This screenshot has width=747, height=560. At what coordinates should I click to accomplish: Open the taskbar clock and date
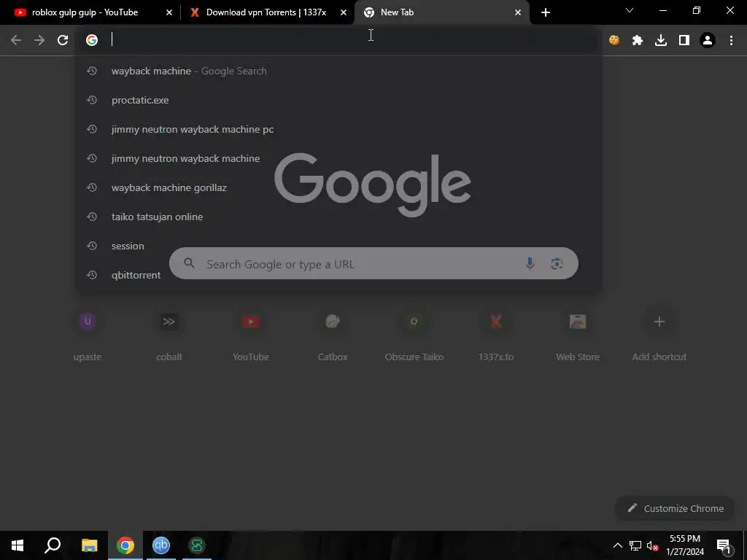click(x=684, y=545)
